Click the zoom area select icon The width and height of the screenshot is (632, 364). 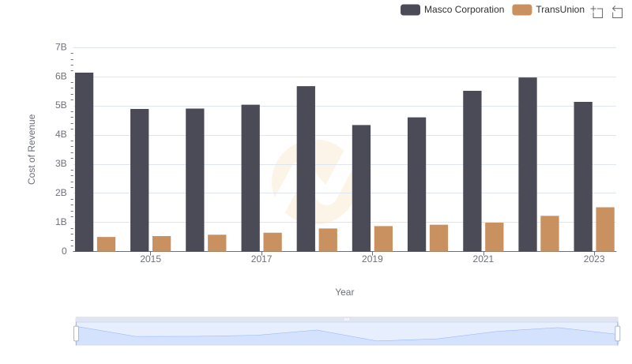click(597, 12)
